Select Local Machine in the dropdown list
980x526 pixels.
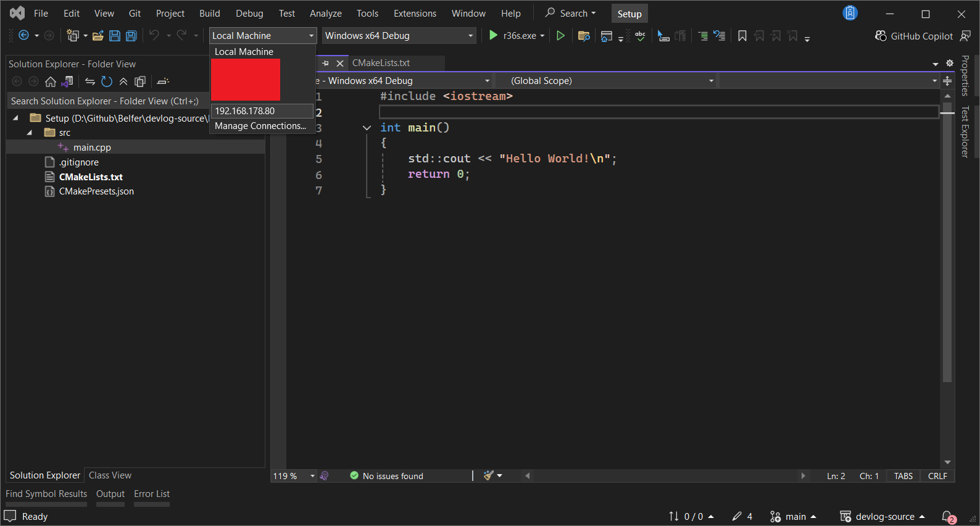tap(262, 52)
